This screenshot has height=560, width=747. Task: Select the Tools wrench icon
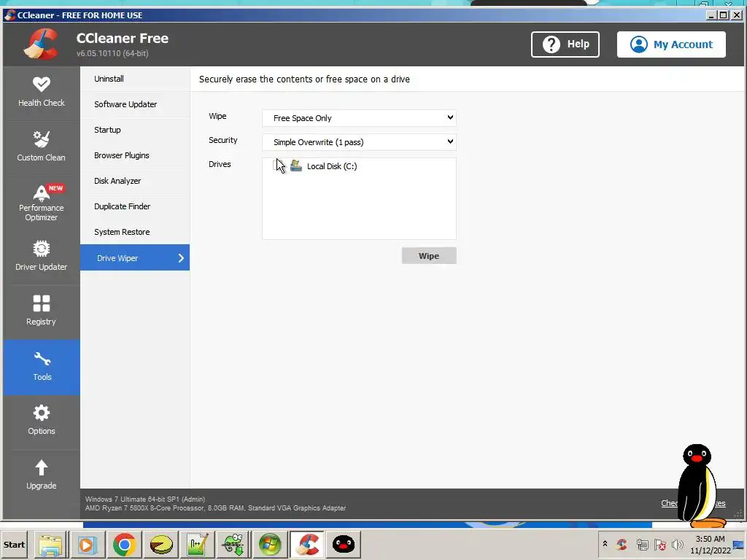pos(42,359)
